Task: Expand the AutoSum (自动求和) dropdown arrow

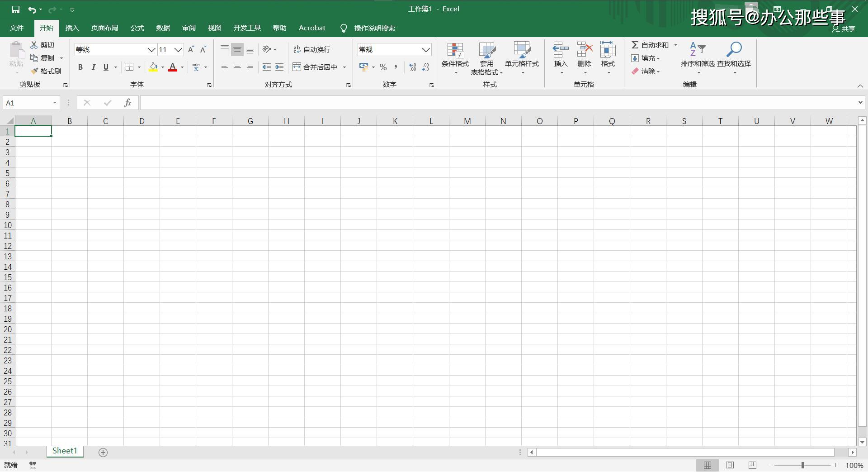Action: (x=676, y=45)
